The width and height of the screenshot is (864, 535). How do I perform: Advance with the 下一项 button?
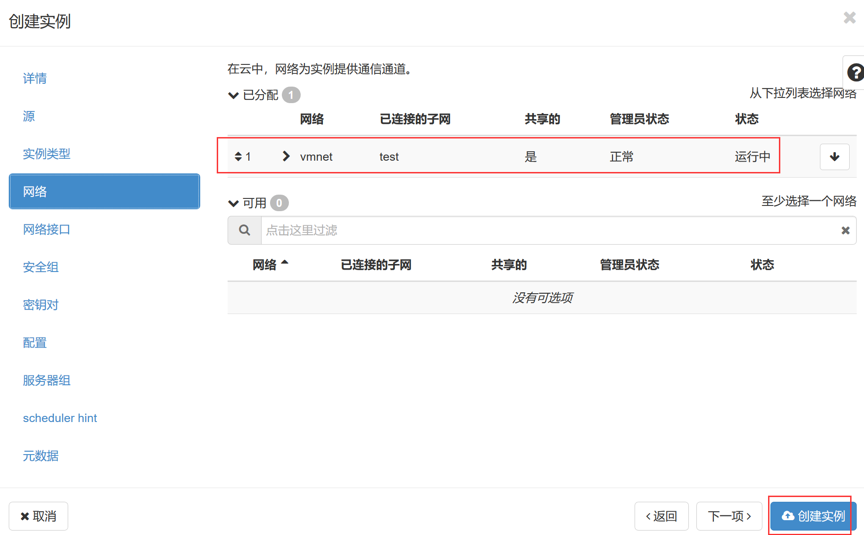pyautogui.click(x=729, y=516)
